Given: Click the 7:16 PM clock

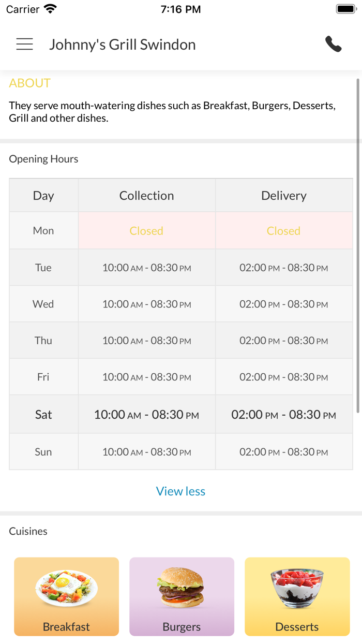Looking at the screenshot, I should (x=180, y=9).
